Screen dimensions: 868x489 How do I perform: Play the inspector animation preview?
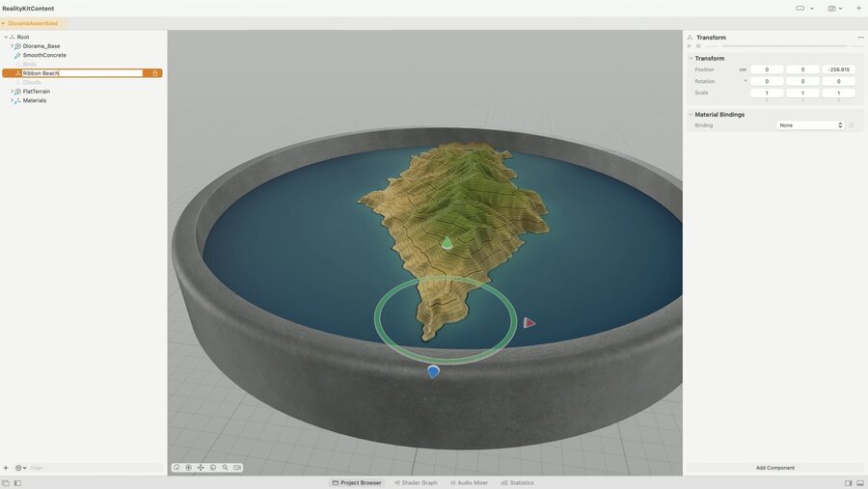(690, 46)
